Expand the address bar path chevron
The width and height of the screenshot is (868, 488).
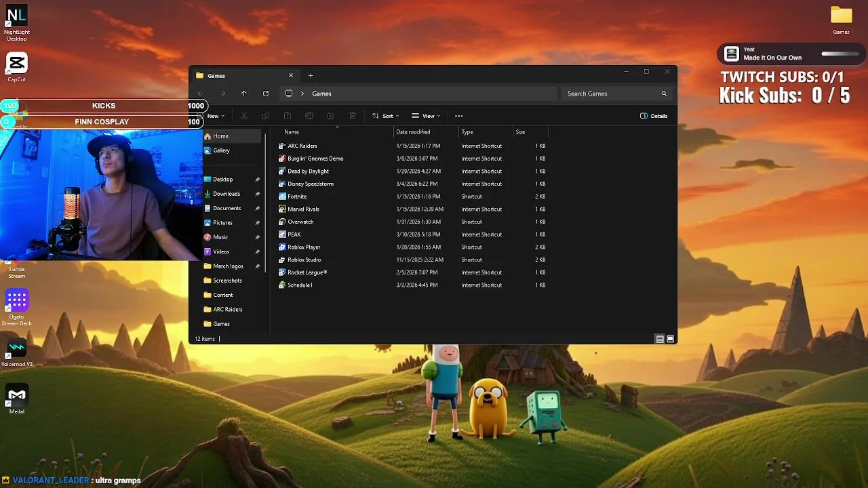(302, 94)
